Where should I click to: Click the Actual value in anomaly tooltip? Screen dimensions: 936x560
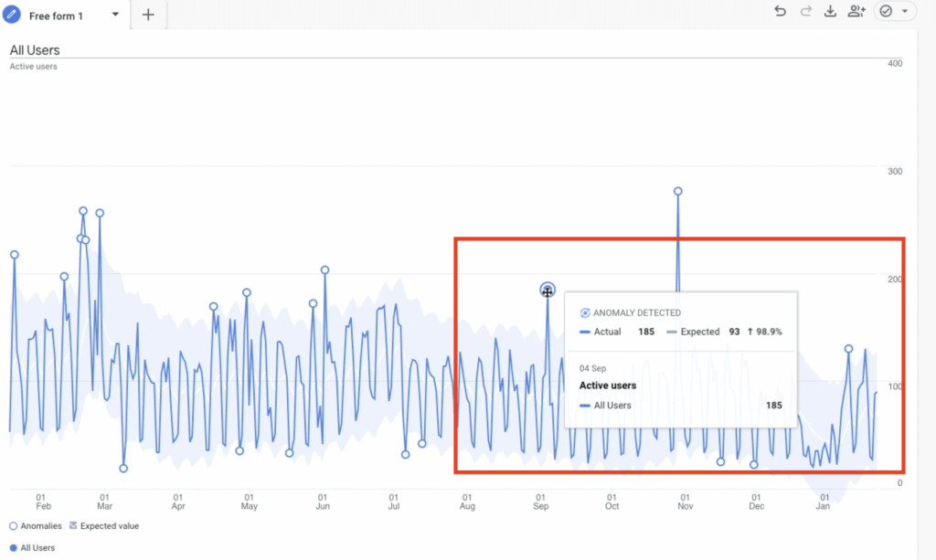[x=645, y=332]
